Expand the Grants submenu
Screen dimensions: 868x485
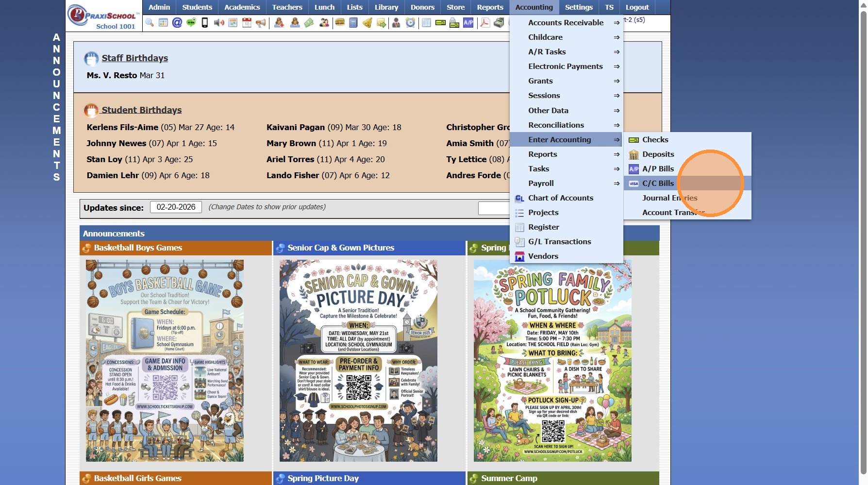click(566, 81)
